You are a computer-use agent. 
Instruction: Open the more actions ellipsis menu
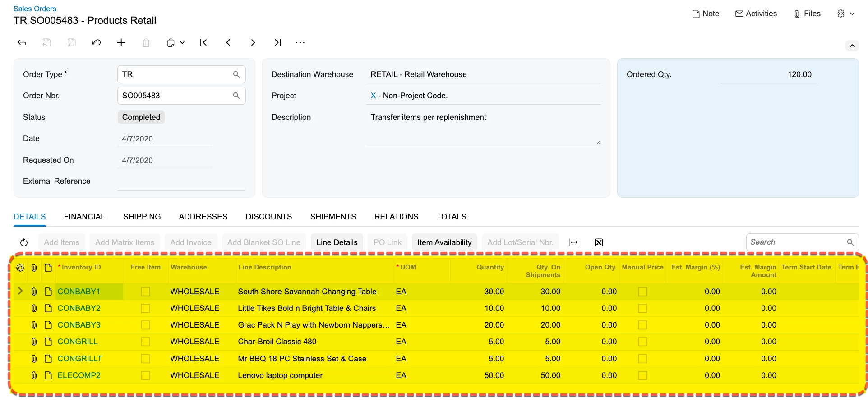point(300,43)
